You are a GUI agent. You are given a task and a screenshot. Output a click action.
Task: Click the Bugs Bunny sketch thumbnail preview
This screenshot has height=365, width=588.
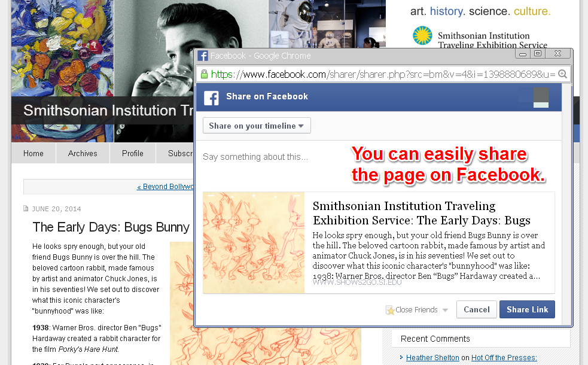(254, 243)
